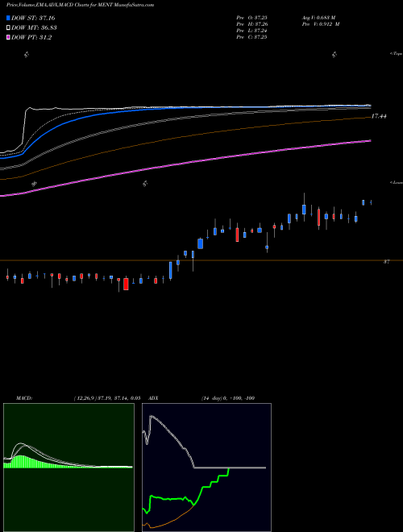Click the MACD parameters '(12,26,9) 37.19, 37.14, 0.05'

[107, 398]
